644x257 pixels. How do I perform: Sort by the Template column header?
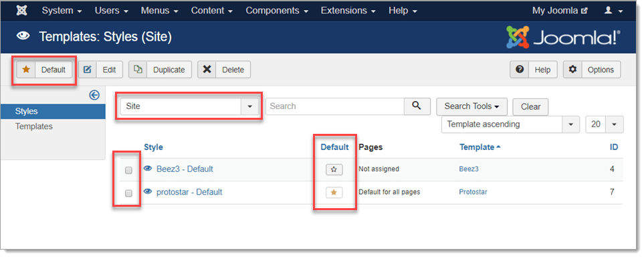[x=479, y=147]
